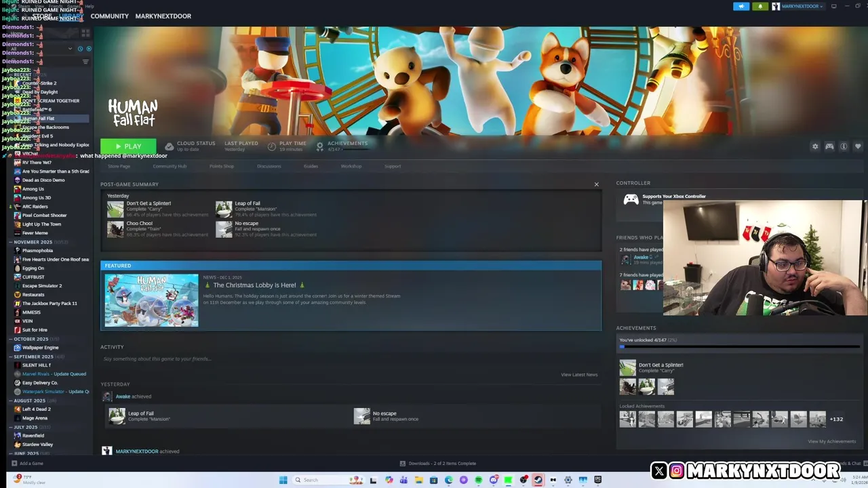868x488 pixels.
Task: Open Spotify from the taskbar
Action: tap(479, 480)
